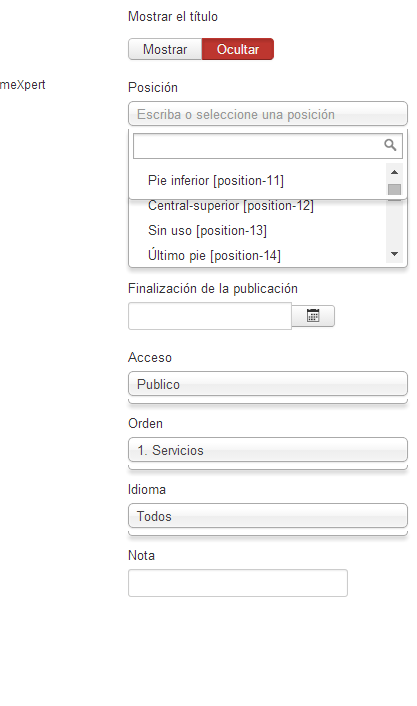417x706 pixels.
Task: Click the position list scroll down arrow
Action: click(394, 254)
